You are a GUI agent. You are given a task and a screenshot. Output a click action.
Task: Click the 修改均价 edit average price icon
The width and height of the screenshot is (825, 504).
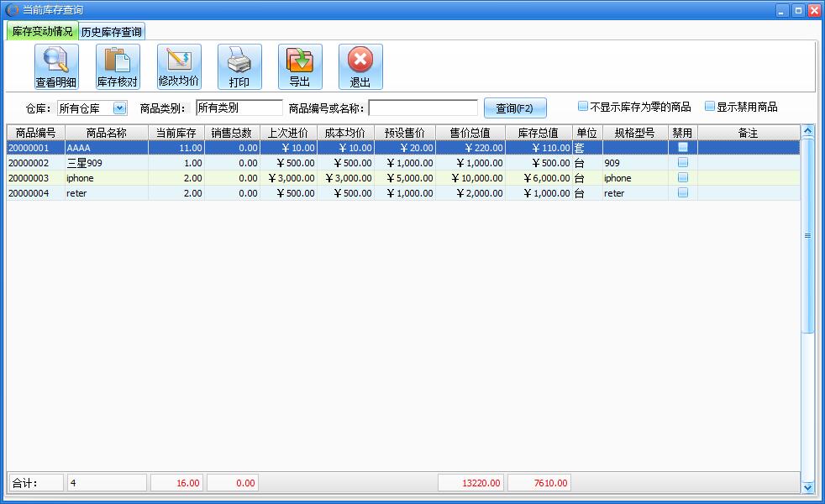click(179, 66)
